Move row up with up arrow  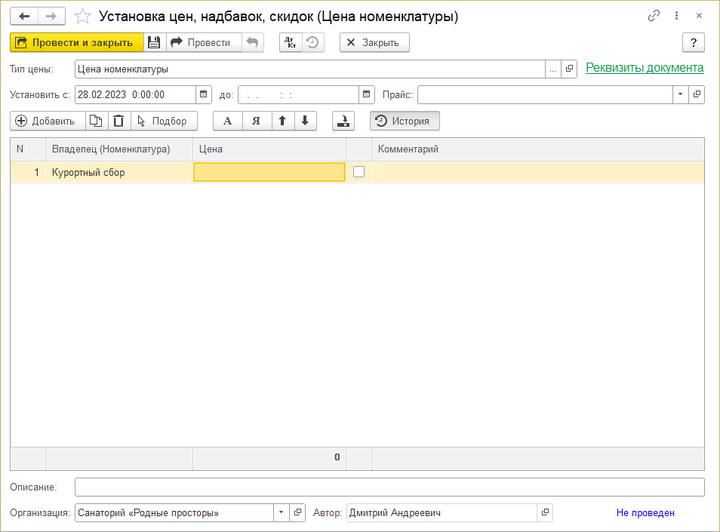(x=282, y=121)
